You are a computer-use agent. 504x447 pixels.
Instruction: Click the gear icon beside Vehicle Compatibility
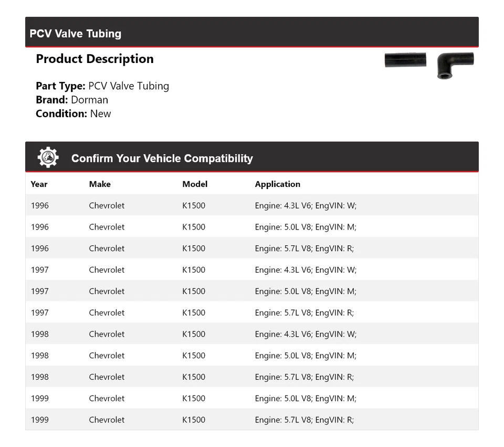[x=48, y=158]
